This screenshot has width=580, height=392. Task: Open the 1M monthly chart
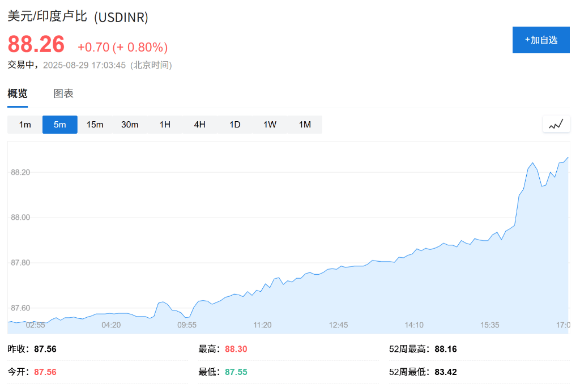pos(305,124)
